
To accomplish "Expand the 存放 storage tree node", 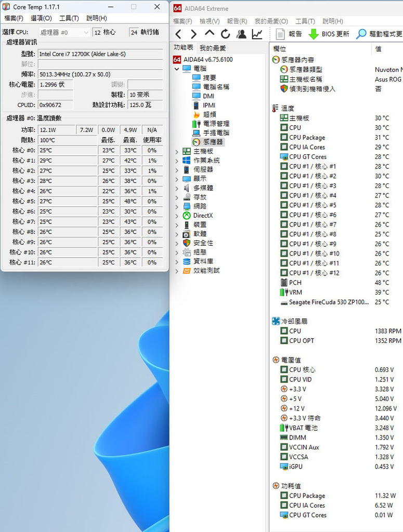I will tap(177, 197).
